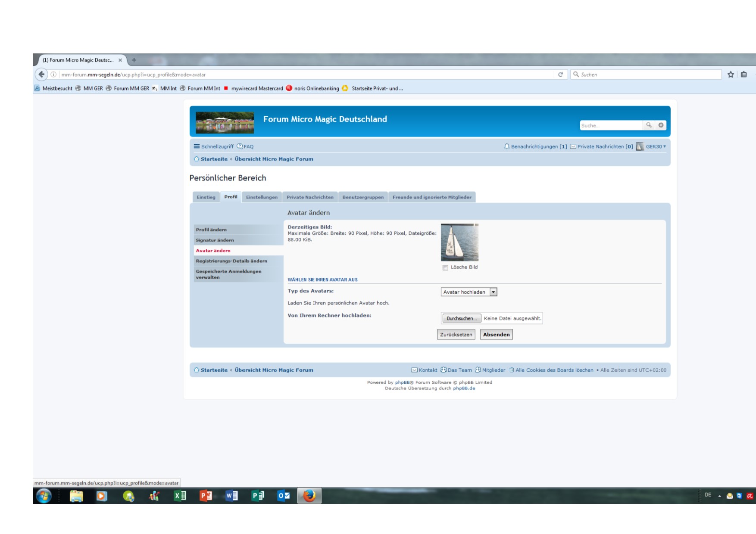Image resolution: width=756 pixels, height=534 pixels.
Task: Select Signatur ändern in the sidebar
Action: coord(215,240)
